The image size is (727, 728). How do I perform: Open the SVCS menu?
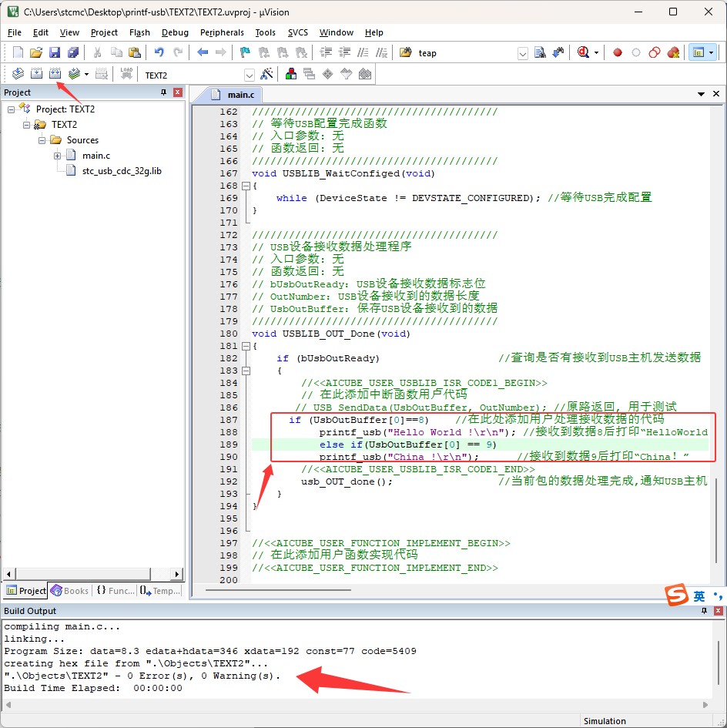[x=297, y=32]
